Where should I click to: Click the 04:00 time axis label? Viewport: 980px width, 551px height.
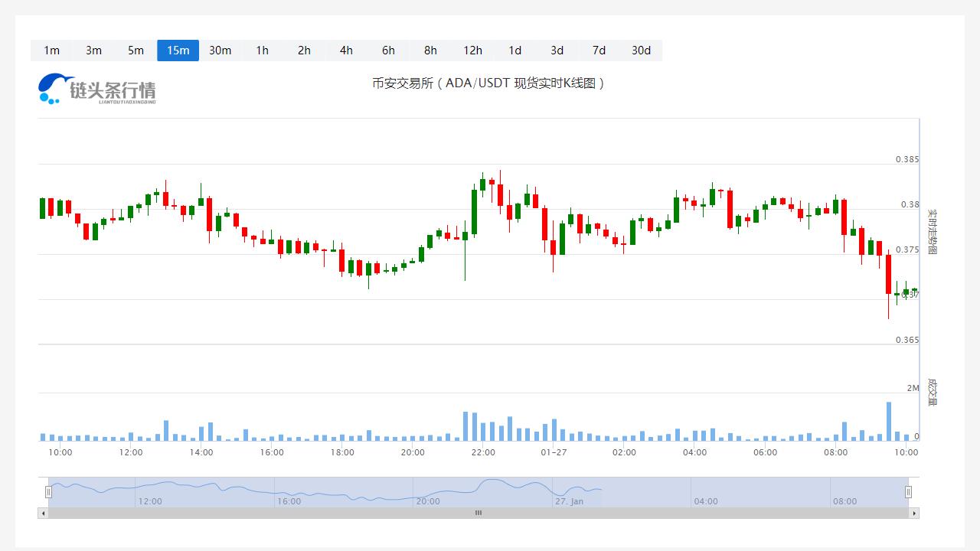[694, 452]
